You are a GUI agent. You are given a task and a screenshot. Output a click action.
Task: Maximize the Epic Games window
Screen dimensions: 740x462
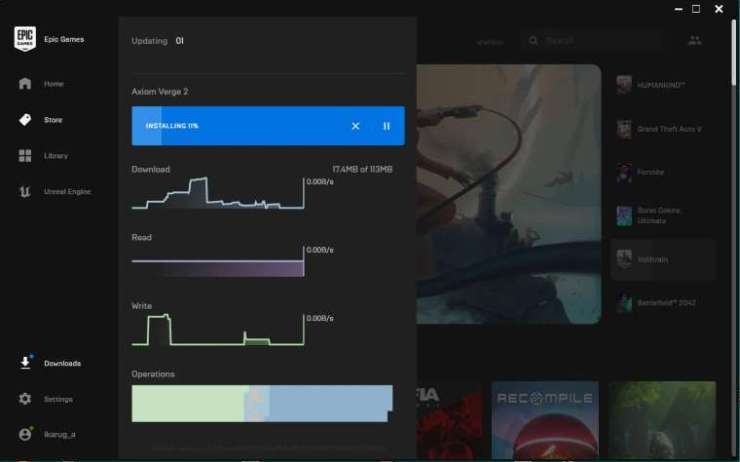coord(696,9)
